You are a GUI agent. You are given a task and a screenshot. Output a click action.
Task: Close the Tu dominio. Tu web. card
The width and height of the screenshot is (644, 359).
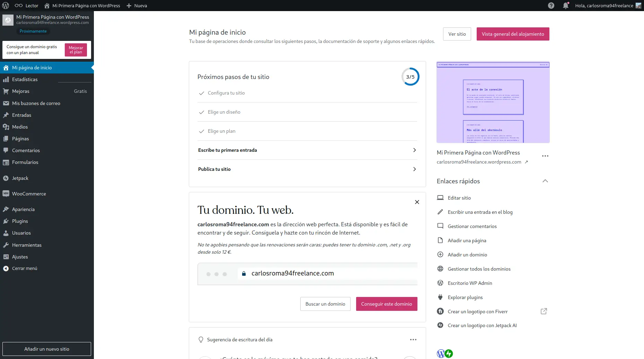click(417, 202)
